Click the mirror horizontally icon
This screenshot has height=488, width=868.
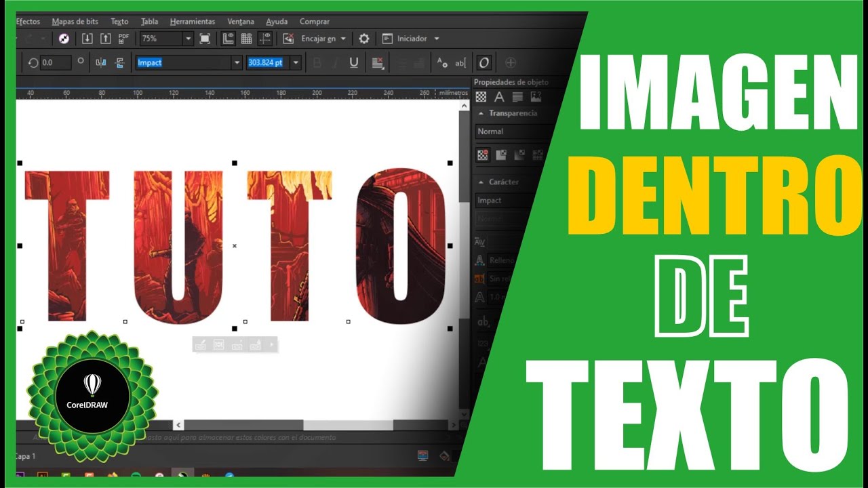101,62
